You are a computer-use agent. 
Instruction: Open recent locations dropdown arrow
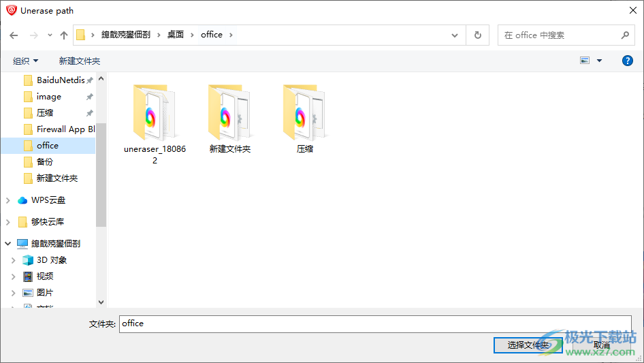pos(50,35)
